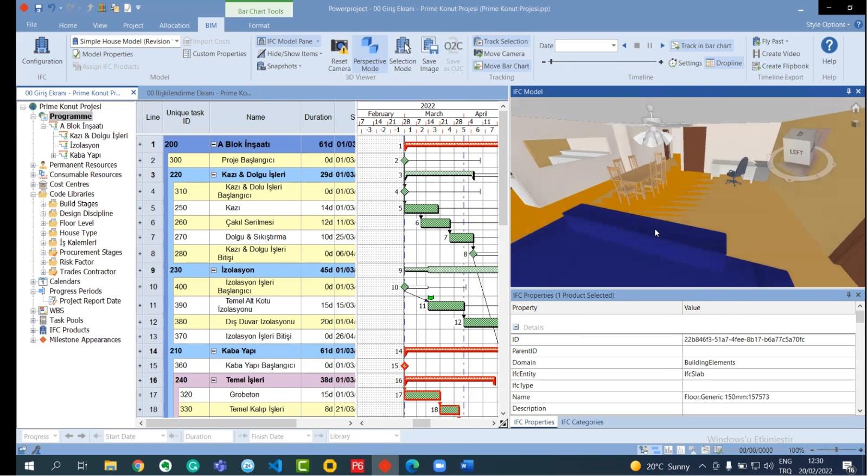This screenshot has width=868, height=476.
Task: Click the Home view icon in IFC Model pane
Action: click(x=856, y=108)
